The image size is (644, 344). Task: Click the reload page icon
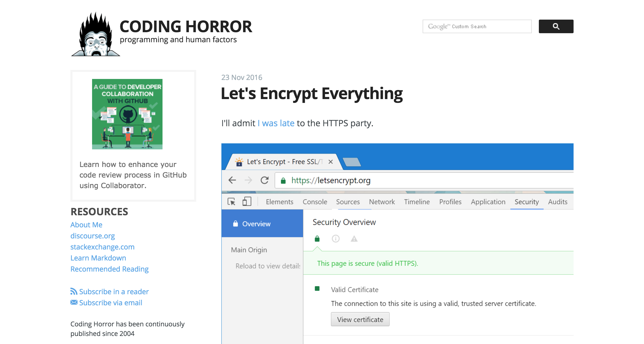point(265,180)
